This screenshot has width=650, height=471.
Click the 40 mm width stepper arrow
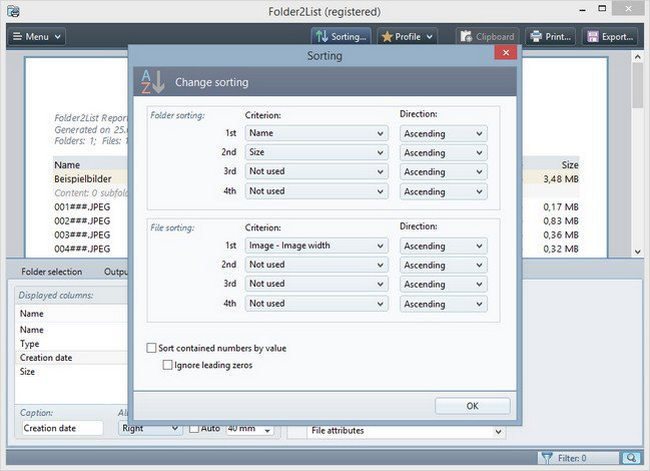point(267,431)
